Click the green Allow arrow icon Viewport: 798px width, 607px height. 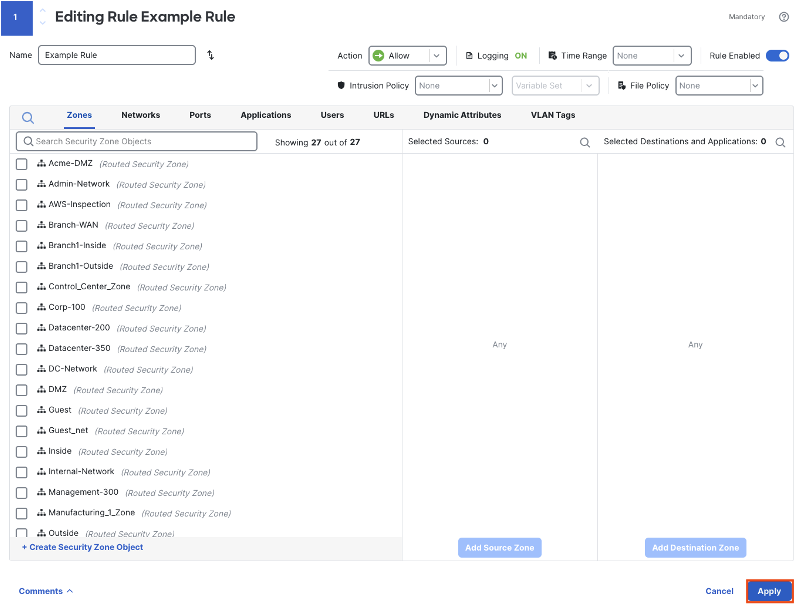(x=378, y=55)
